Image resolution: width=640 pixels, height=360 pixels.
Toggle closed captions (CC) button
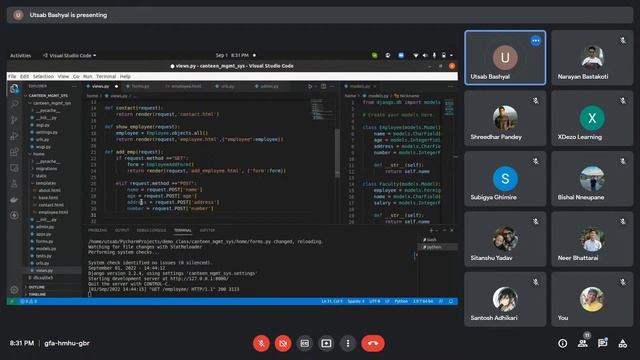(304, 343)
